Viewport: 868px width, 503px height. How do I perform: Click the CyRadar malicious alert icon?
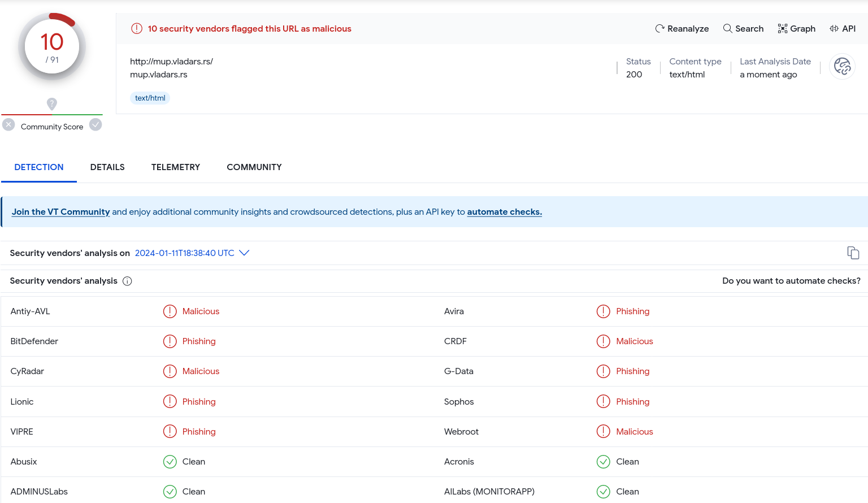(x=170, y=371)
